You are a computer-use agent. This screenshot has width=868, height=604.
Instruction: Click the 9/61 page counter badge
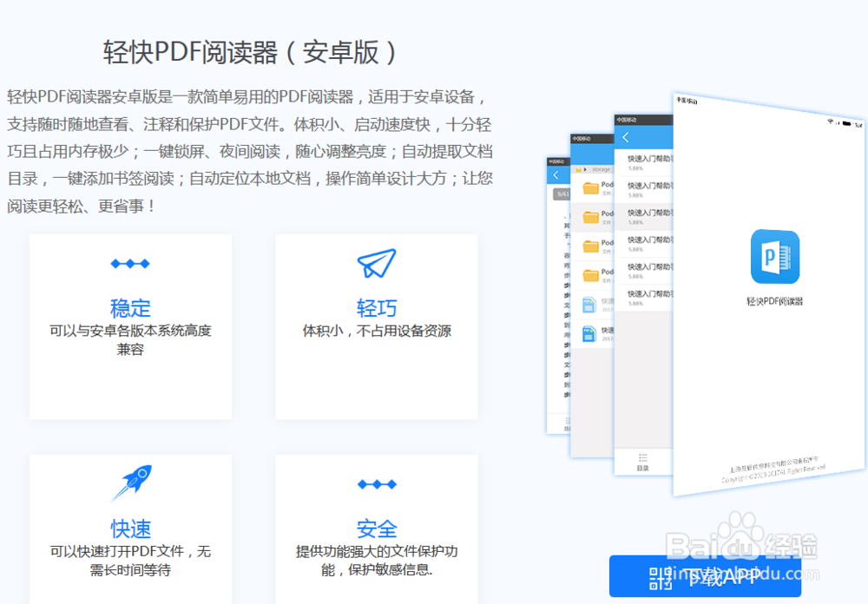pos(564,193)
